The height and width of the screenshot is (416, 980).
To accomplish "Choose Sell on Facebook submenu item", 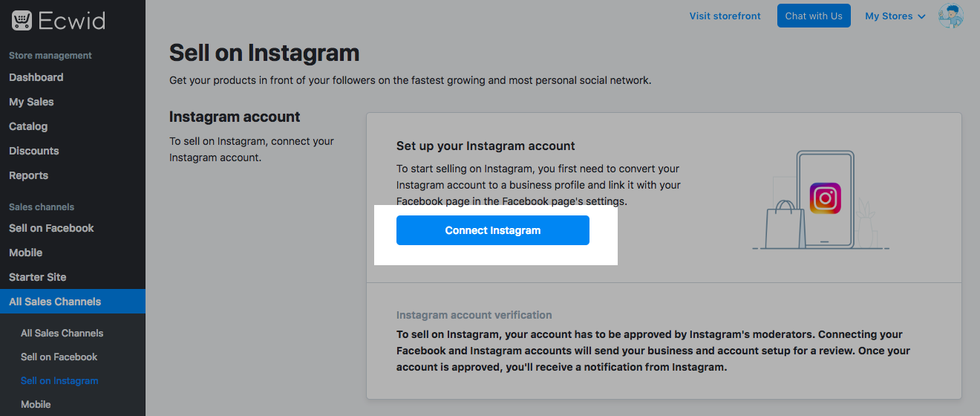I will [59, 357].
